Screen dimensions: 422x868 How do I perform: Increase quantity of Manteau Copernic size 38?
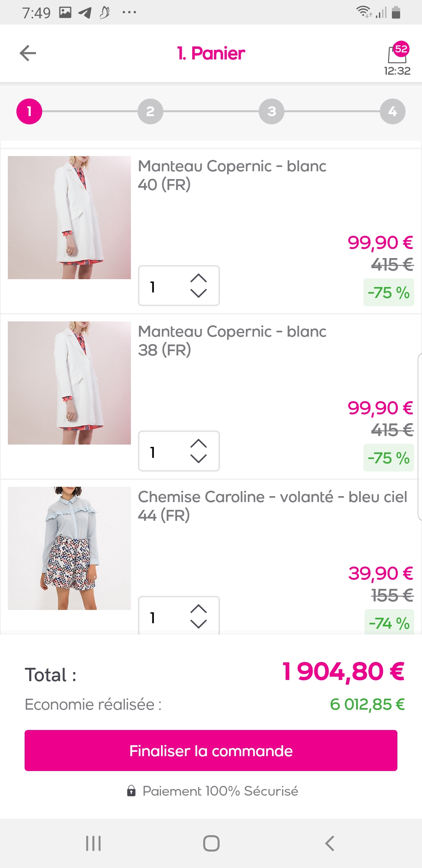[198, 443]
